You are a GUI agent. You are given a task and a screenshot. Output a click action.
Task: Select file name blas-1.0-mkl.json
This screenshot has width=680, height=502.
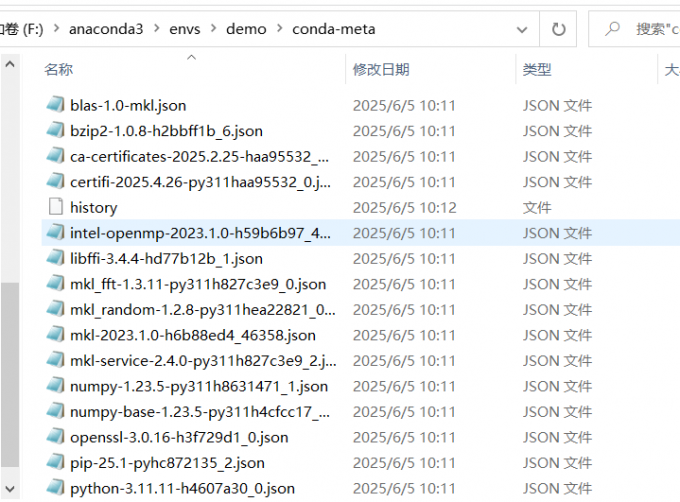click(128, 105)
